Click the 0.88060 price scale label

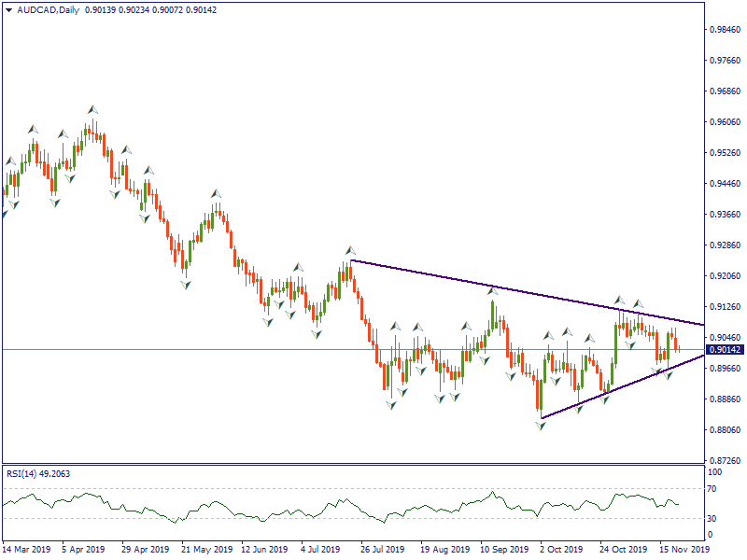(x=725, y=430)
